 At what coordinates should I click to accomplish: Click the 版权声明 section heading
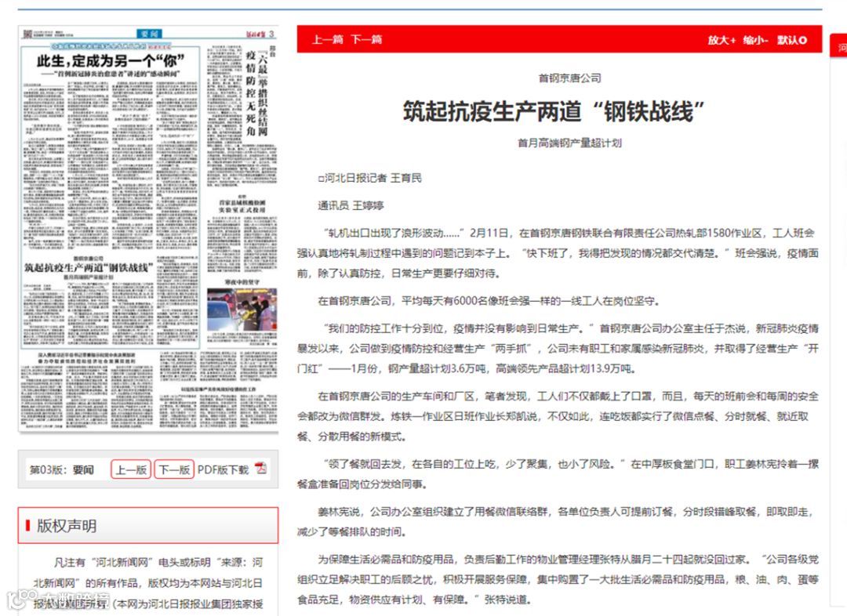(x=148, y=525)
